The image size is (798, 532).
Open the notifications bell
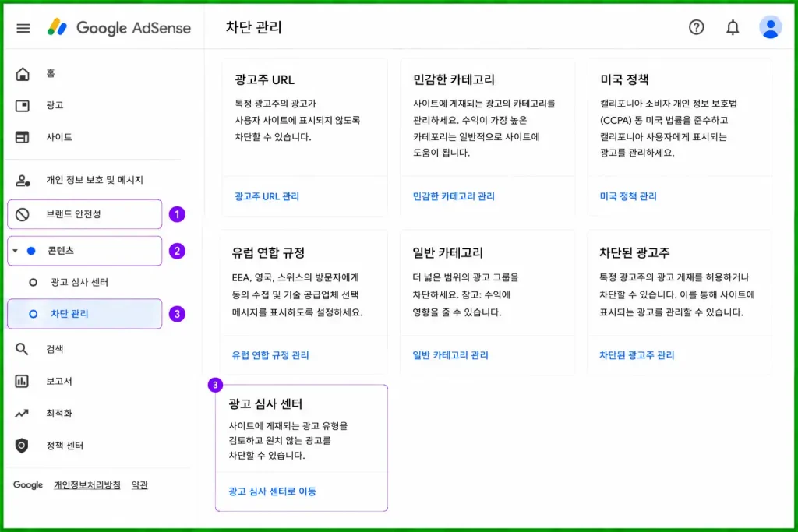click(x=733, y=27)
